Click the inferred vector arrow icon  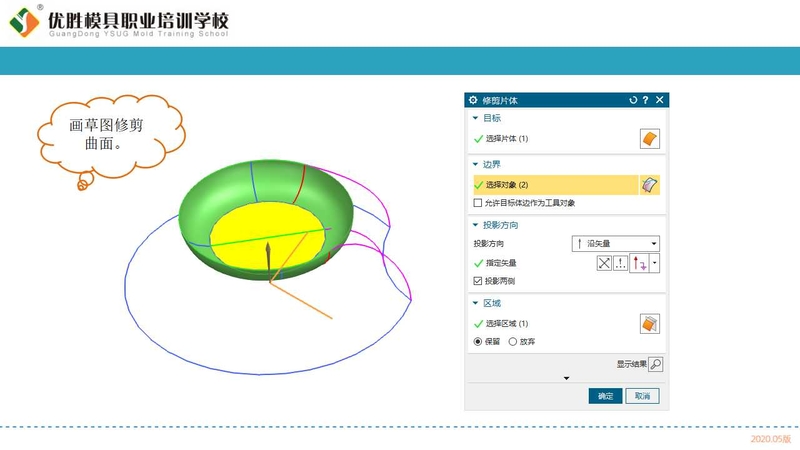click(639, 263)
